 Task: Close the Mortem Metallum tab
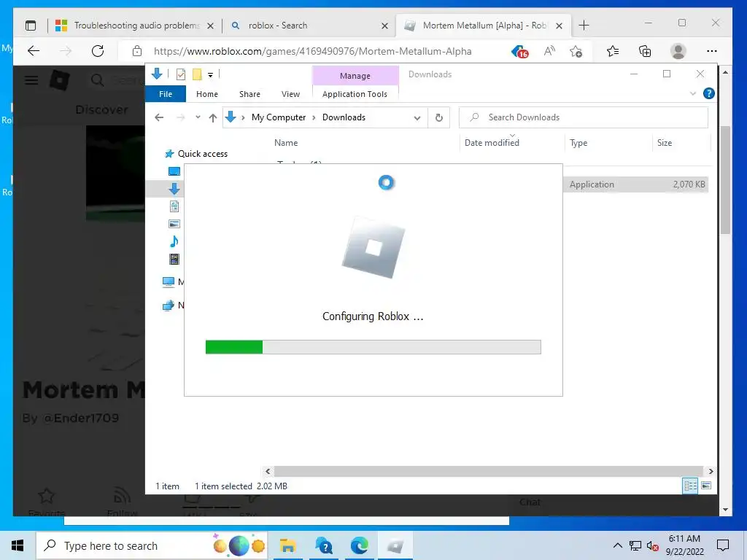pos(560,26)
